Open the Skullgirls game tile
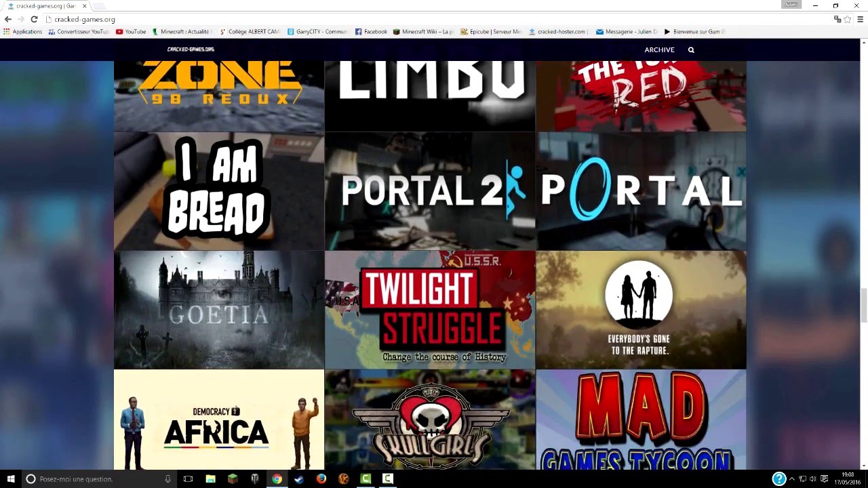Screen dimensions: 868x488 pyautogui.click(x=430, y=420)
